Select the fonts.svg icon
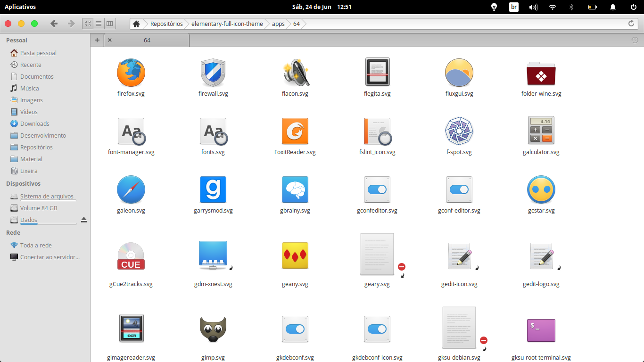644x362 pixels. click(213, 131)
